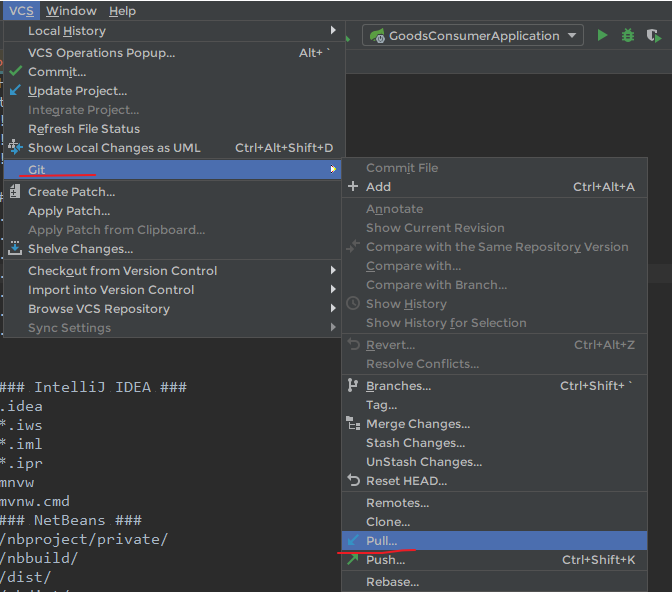Click the Spring Boot icon in run configuration
672x592 pixels.
pos(377,36)
